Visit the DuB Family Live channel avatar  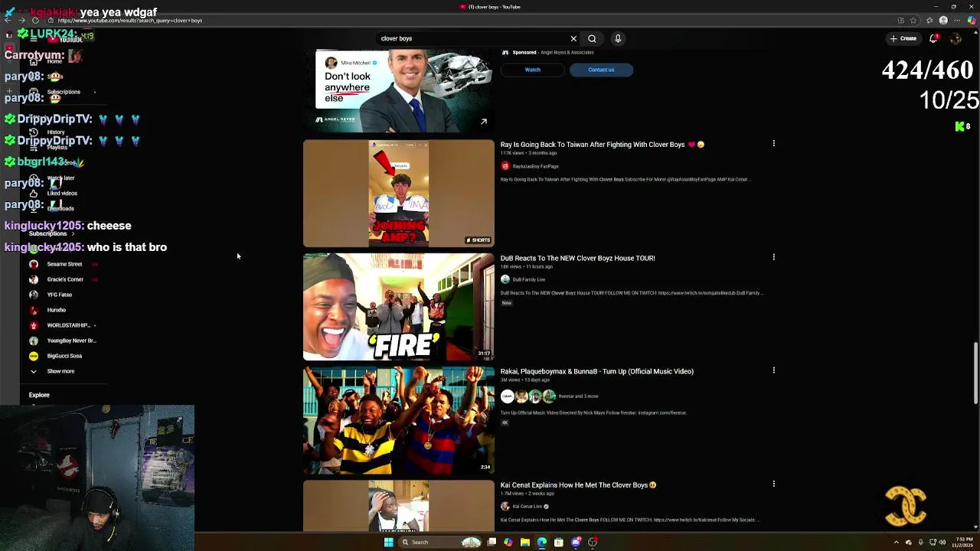pyautogui.click(x=505, y=279)
